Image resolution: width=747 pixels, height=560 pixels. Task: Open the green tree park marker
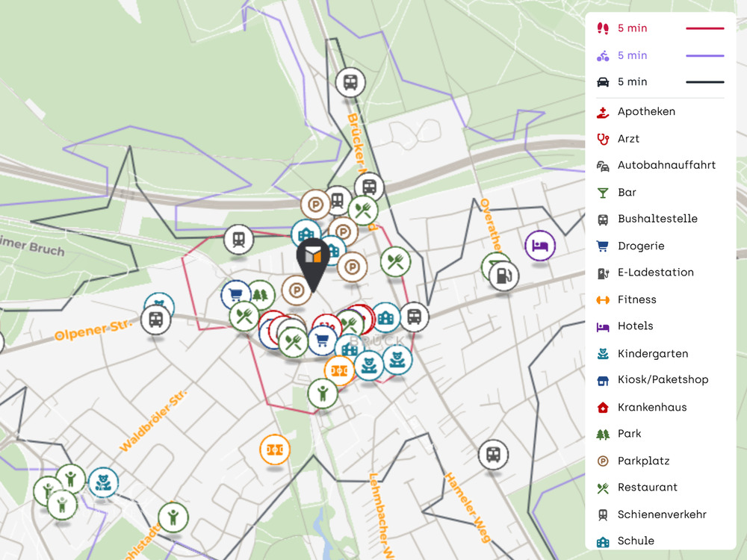coord(261,295)
